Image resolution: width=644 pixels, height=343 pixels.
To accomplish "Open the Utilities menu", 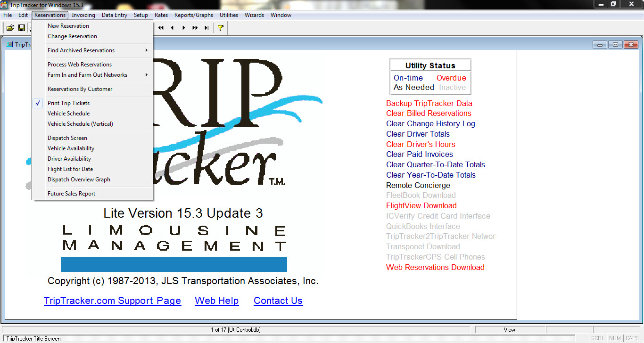I will tap(229, 15).
